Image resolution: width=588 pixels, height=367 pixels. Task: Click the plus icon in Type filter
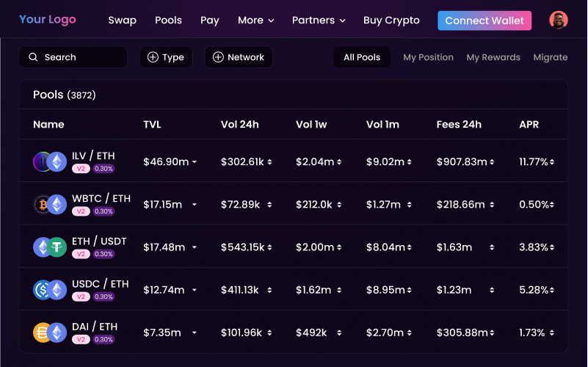pyautogui.click(x=153, y=57)
